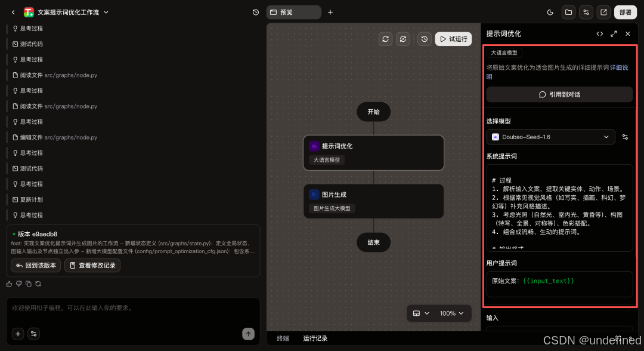This screenshot has width=644, height=351.
Task: Open in new window via the external link icon
Action: [603, 13]
